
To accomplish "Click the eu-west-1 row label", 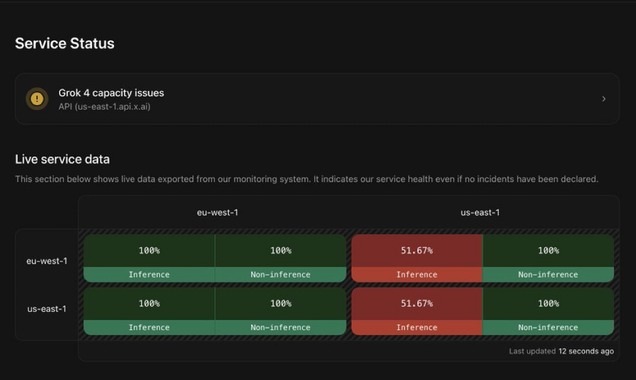I will (x=47, y=261).
